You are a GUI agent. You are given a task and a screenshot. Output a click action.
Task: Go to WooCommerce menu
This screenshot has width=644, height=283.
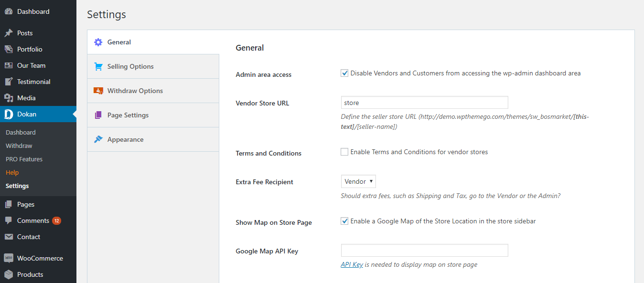38,258
